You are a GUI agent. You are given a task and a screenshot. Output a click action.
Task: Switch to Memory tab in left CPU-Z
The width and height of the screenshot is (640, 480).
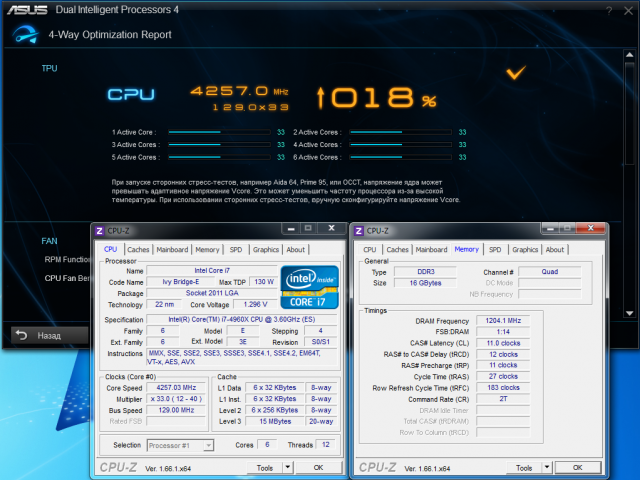207,249
